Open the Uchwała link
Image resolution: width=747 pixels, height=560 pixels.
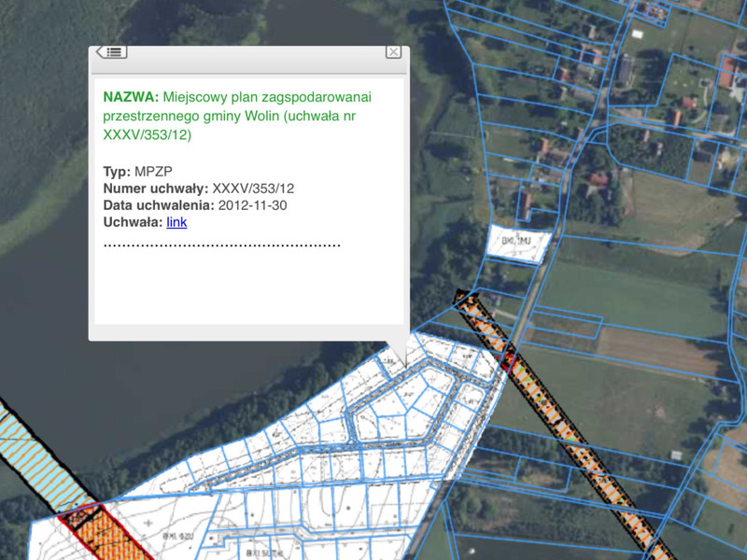(176, 222)
